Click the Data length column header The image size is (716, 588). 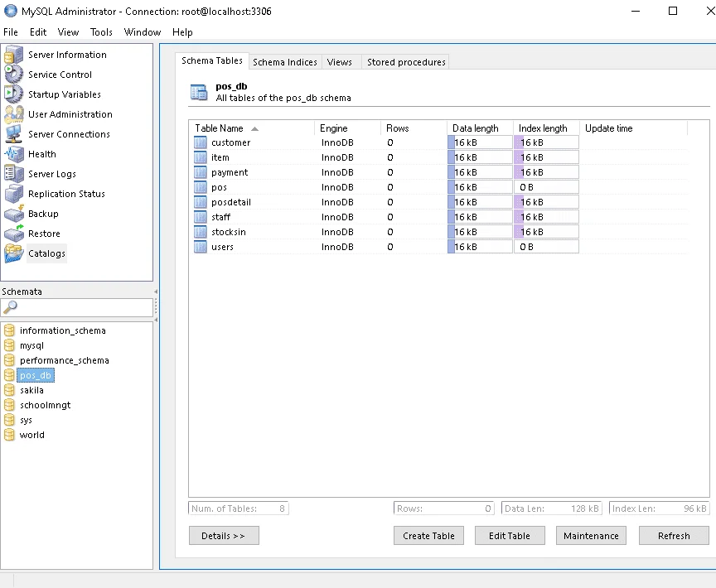pos(480,128)
